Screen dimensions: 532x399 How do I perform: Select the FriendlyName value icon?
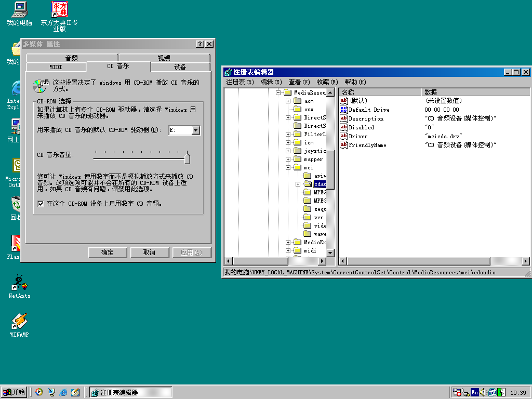click(343, 145)
